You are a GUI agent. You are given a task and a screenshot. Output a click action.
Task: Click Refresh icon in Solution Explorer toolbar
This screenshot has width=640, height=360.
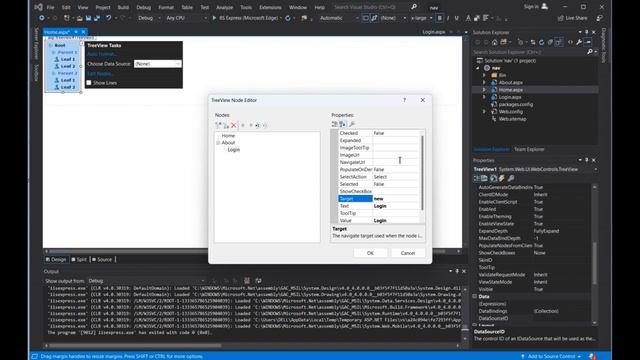click(x=542, y=42)
